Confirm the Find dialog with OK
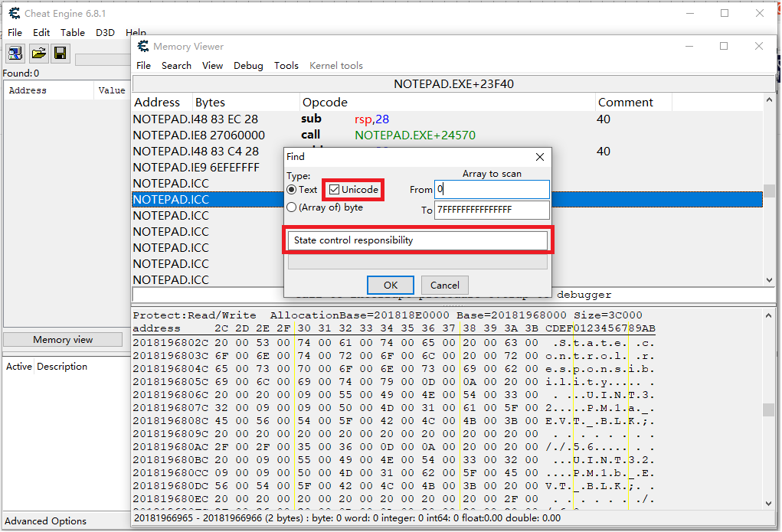Viewport: 782px width, 532px height. pos(391,286)
